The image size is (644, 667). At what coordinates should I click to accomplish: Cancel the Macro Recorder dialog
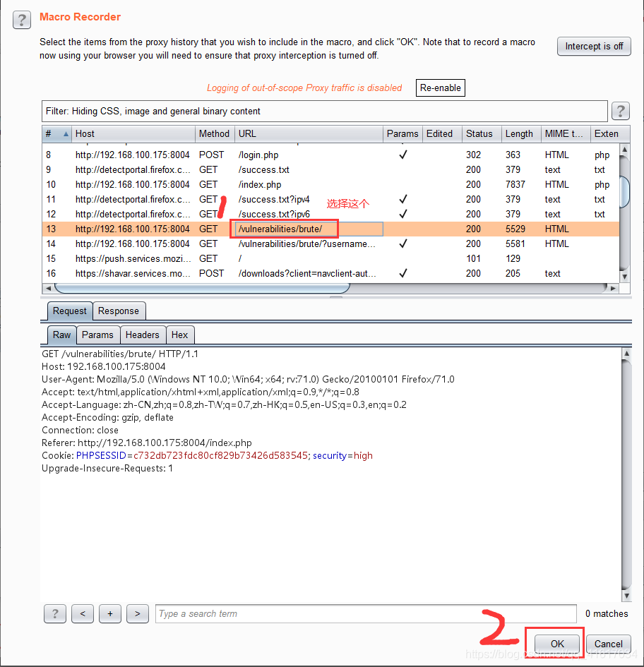pos(608,644)
